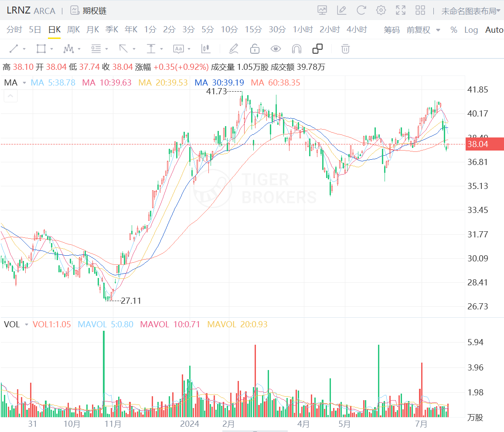Open the 前复权 adjustment dropdown

pos(423,30)
